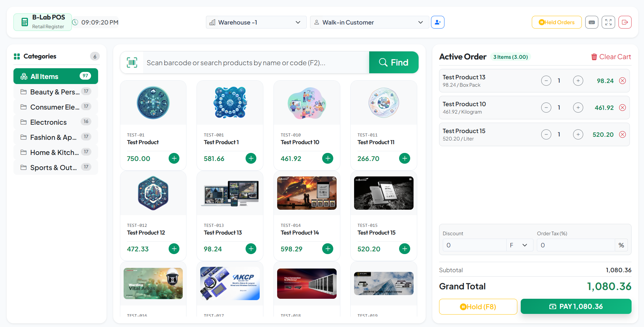Click the Grand Total amount 1,080.36

pyautogui.click(x=609, y=286)
